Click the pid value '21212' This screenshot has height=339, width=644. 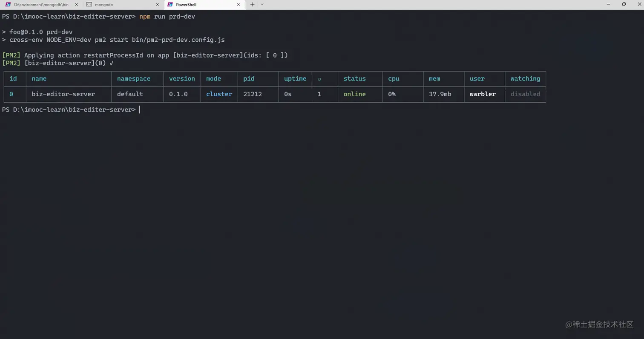[253, 94]
